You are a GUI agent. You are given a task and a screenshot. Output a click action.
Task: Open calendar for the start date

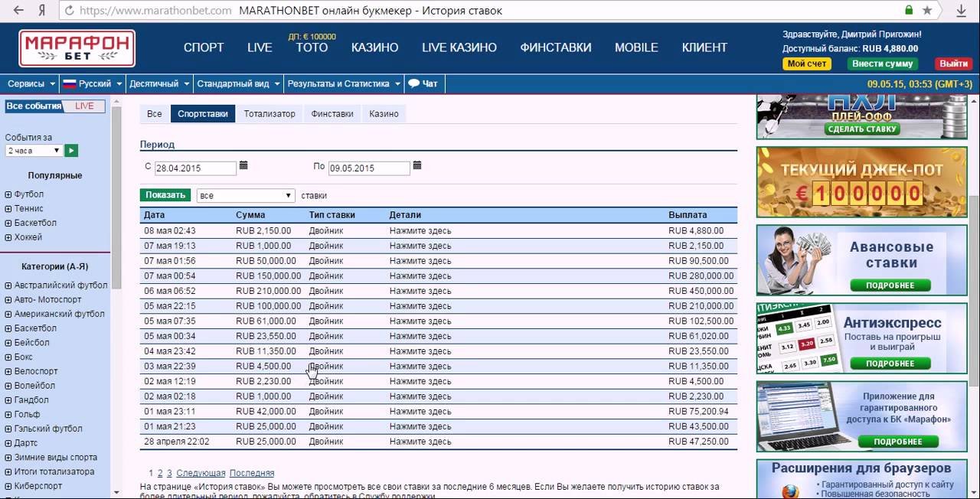click(x=243, y=165)
